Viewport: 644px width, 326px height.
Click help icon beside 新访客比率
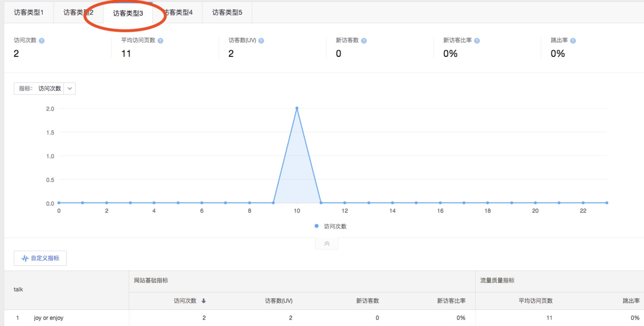click(x=477, y=41)
